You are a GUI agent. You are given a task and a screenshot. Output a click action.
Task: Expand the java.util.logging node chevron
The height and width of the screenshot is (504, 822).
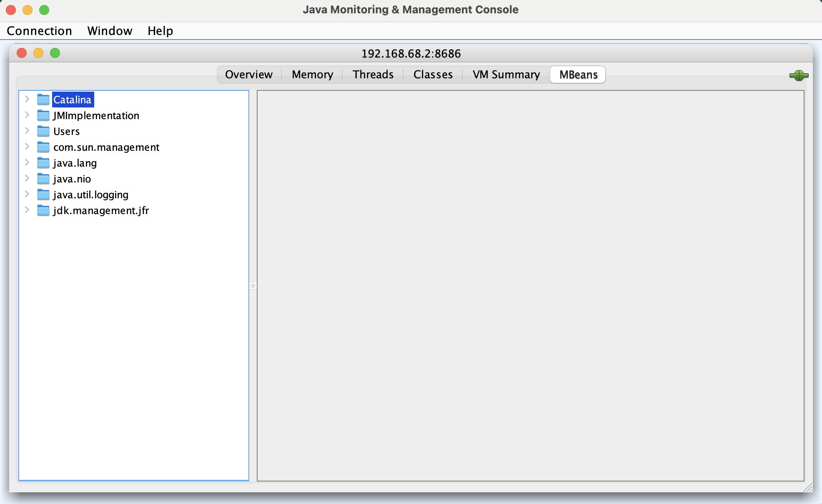point(27,194)
